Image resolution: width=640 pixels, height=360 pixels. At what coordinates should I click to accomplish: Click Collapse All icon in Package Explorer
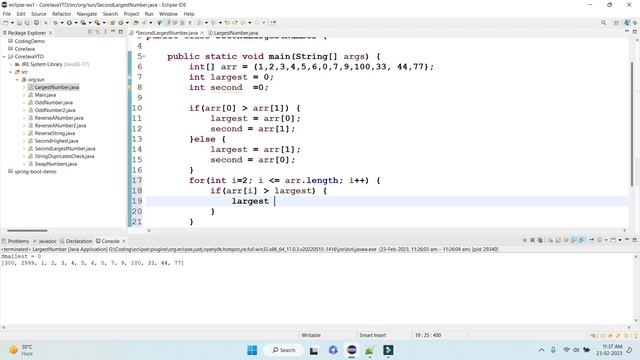click(90, 32)
